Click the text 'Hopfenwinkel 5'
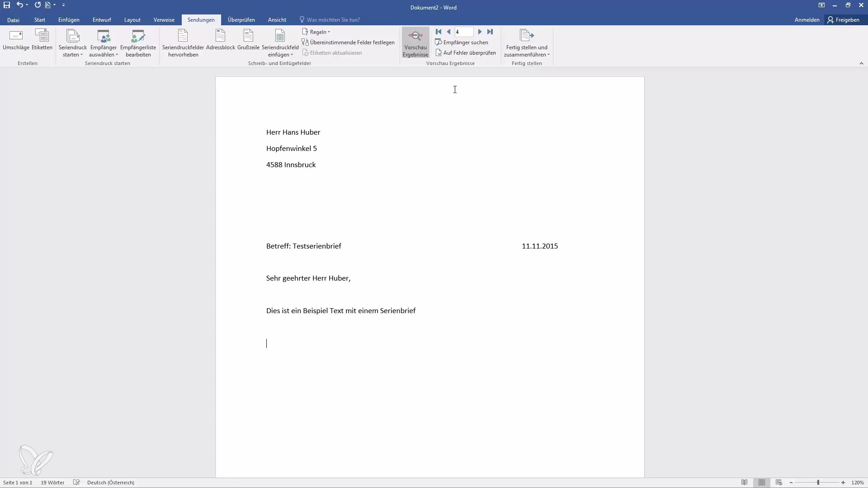Screen dimensions: 868x488 pyautogui.click(x=292, y=148)
